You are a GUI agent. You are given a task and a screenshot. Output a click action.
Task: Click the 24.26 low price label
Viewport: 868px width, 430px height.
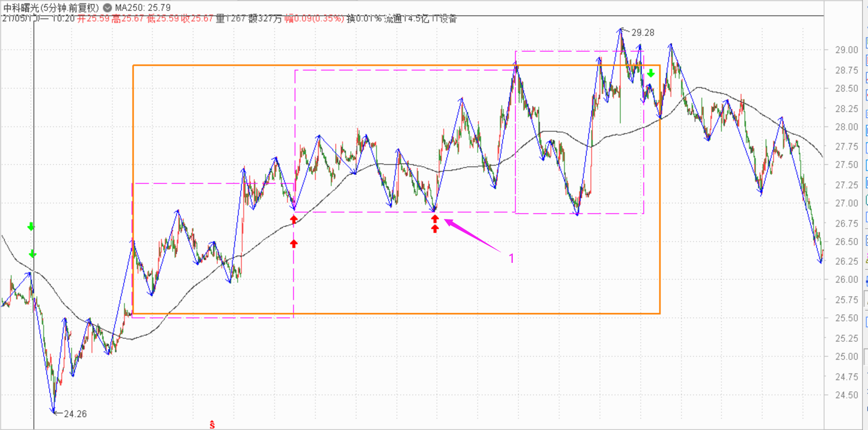pos(75,414)
